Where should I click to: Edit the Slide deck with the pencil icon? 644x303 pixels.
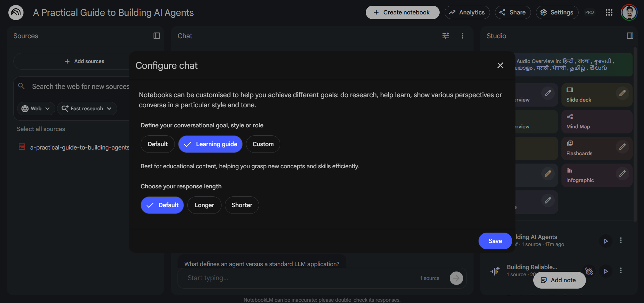(x=623, y=93)
